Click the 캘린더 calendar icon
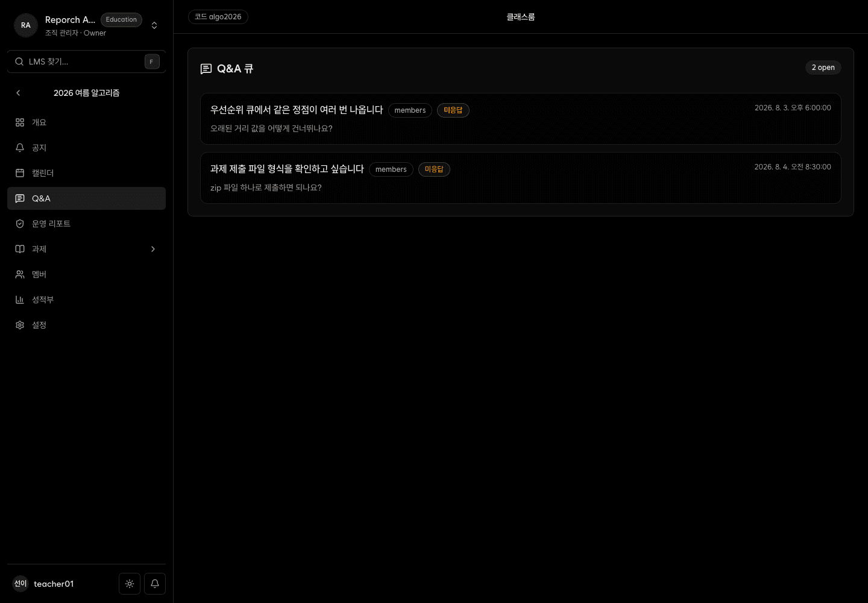This screenshot has height=603, width=868. pyautogui.click(x=20, y=173)
